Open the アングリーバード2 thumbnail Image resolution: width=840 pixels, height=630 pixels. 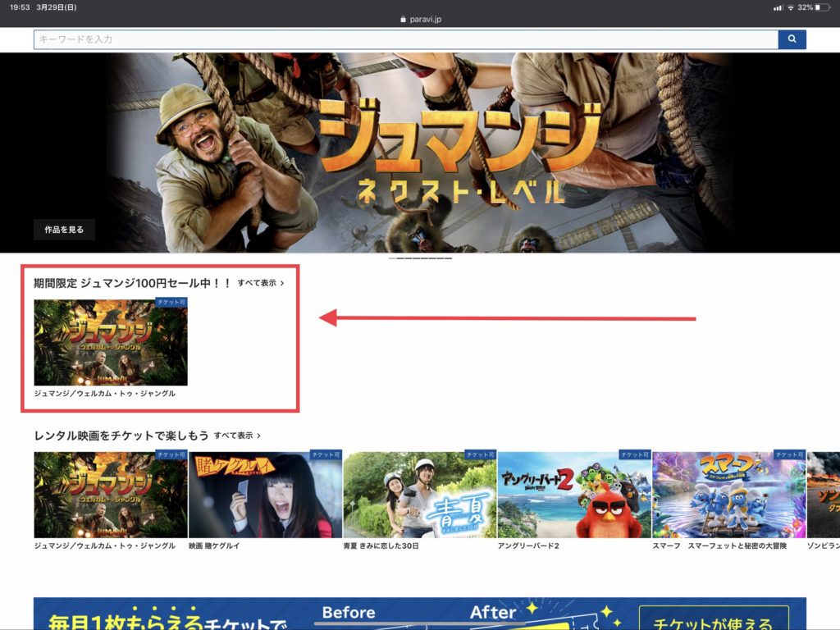574,495
